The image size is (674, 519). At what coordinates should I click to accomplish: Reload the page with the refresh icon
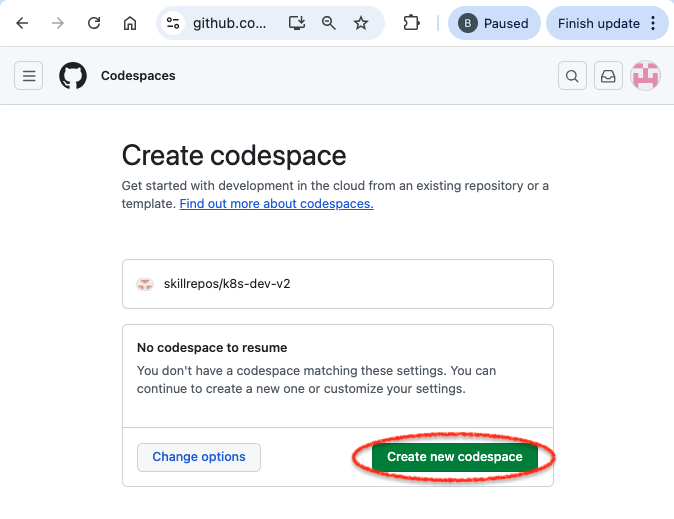coord(94,23)
